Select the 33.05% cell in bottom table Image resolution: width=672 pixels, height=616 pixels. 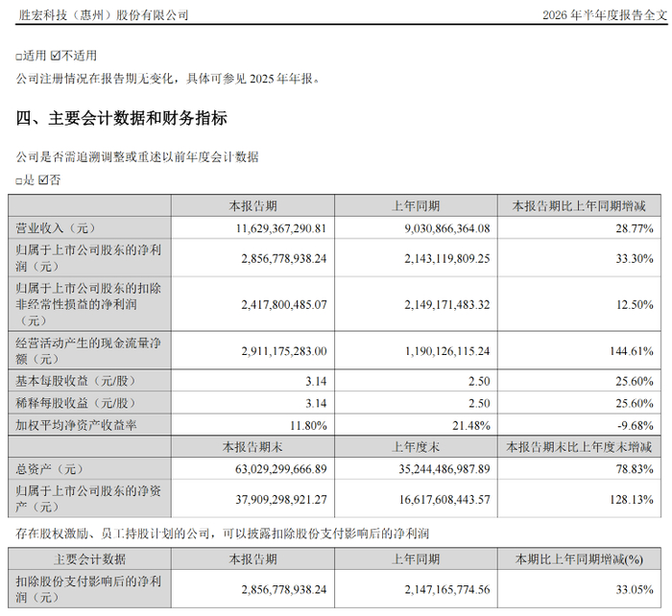[635, 589]
